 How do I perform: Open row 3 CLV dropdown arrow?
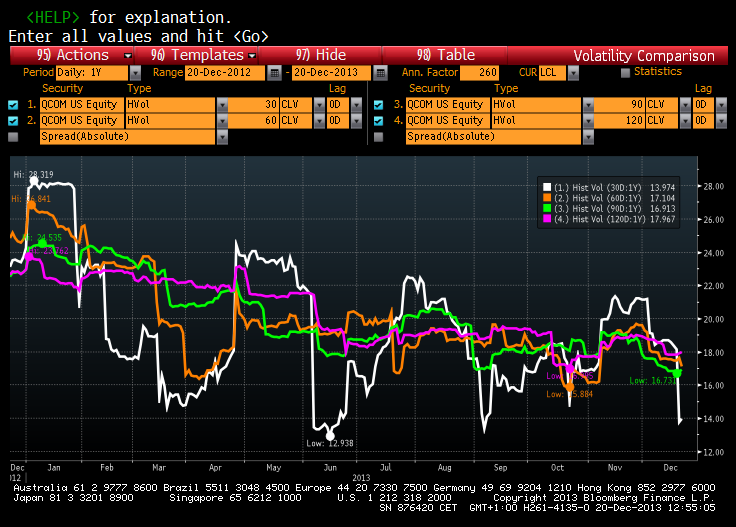[685, 105]
